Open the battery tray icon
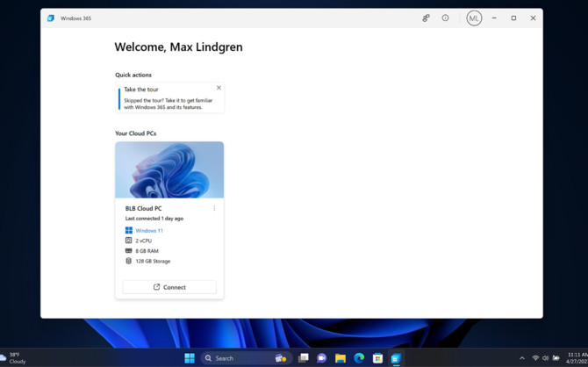Viewport: 588px width, 367px height. coord(556,358)
